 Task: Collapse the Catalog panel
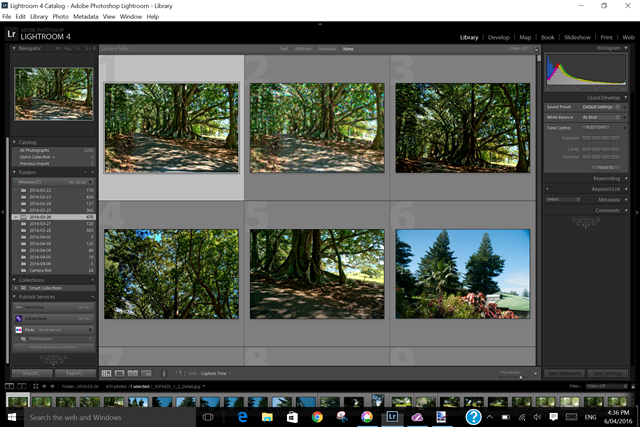pyautogui.click(x=14, y=142)
